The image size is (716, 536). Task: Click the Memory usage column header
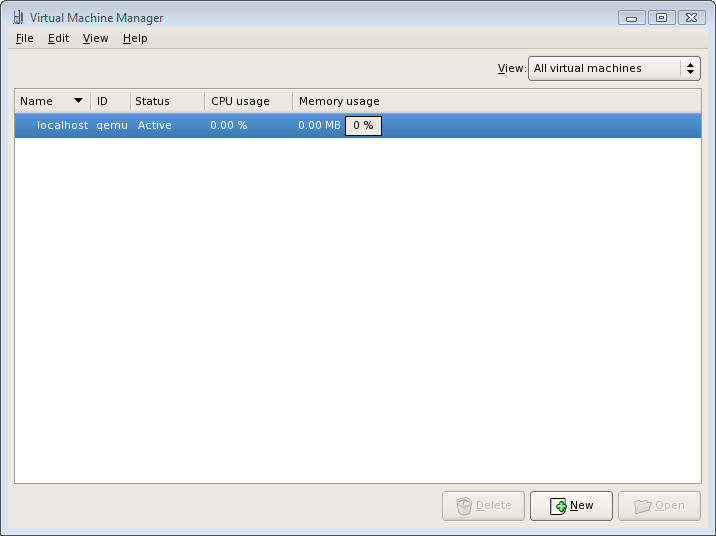[x=339, y=101]
